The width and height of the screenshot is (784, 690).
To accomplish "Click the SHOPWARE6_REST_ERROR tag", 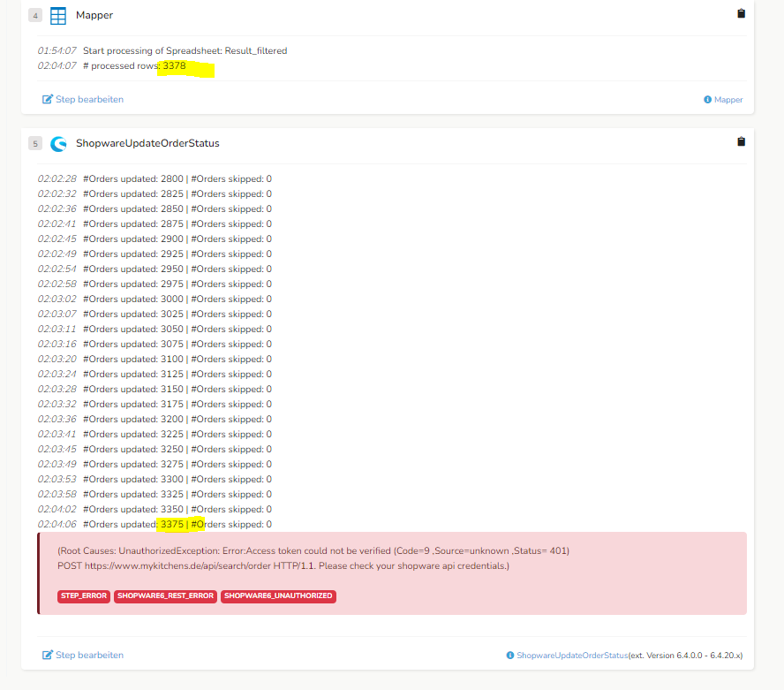I will point(165,596).
